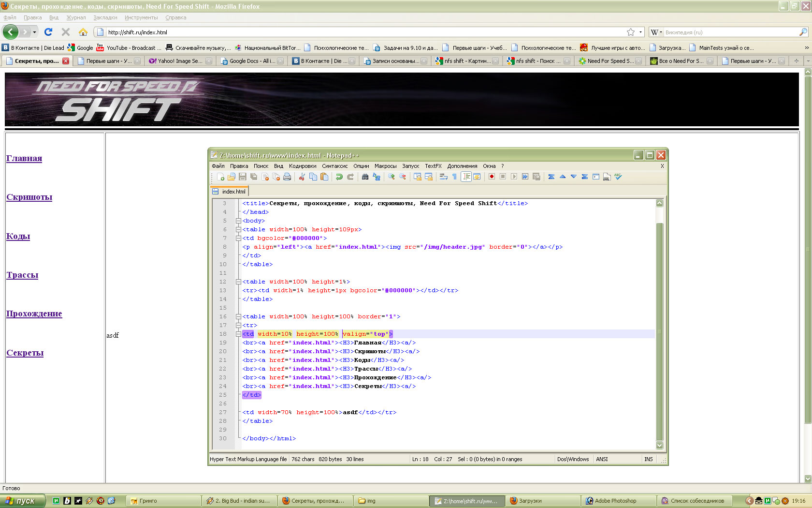Viewport: 812px width, 508px height.
Task: Collapse the table fold marker on line 6
Action: 238,229
